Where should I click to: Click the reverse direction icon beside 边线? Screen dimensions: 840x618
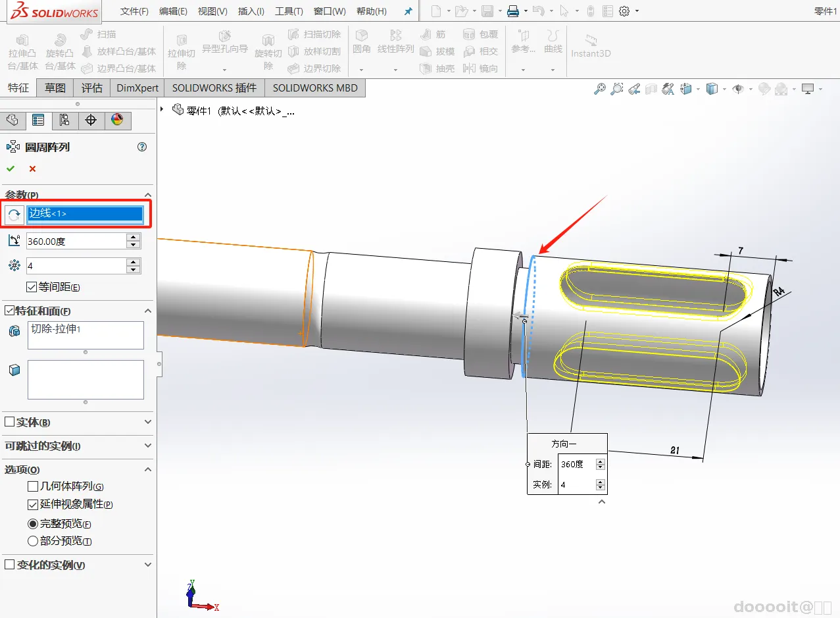point(14,215)
